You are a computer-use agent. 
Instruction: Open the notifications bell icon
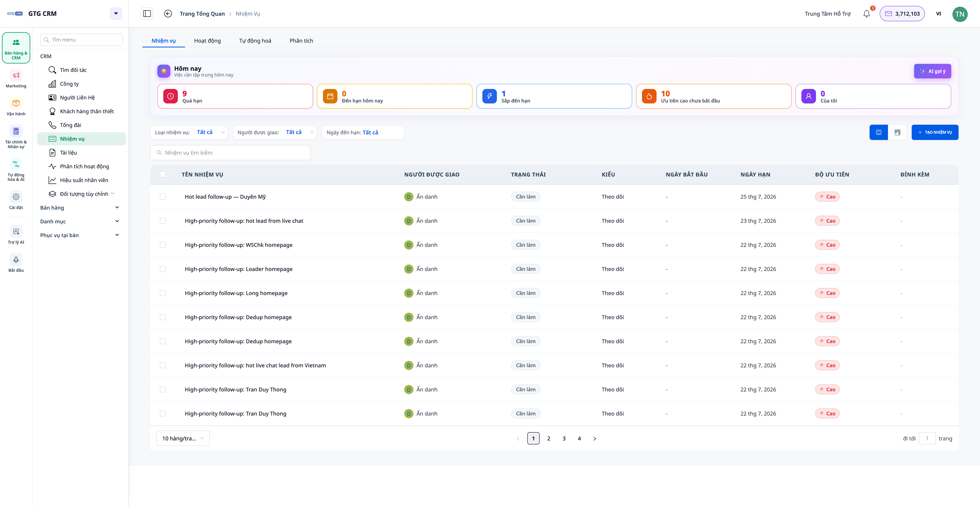[866, 14]
